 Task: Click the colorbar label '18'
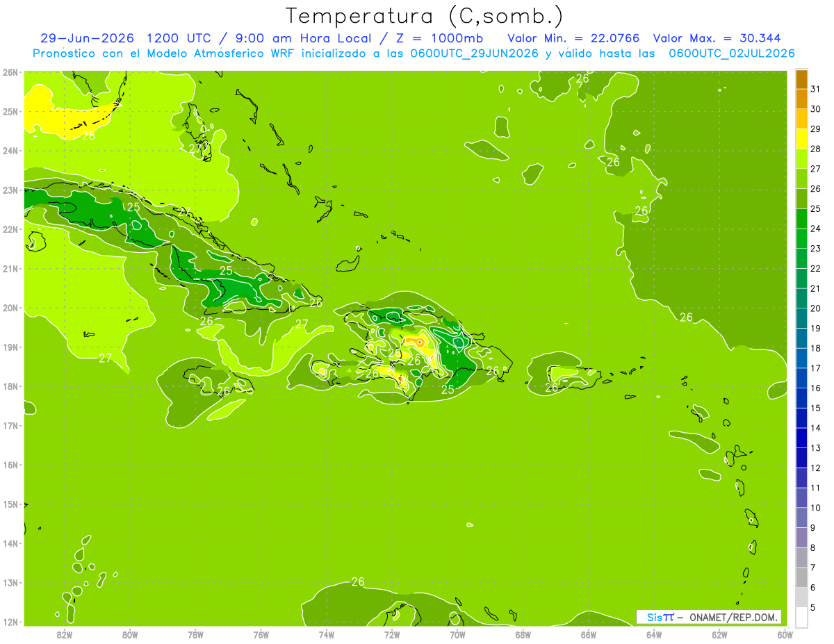pos(816,349)
